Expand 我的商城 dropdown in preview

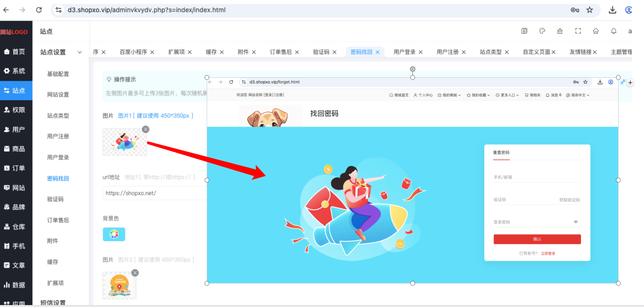(450, 95)
